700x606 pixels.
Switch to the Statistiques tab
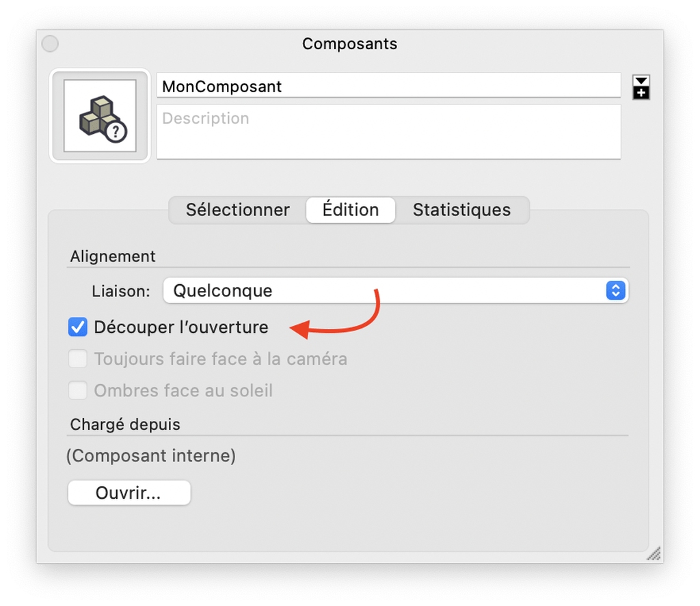pos(461,210)
